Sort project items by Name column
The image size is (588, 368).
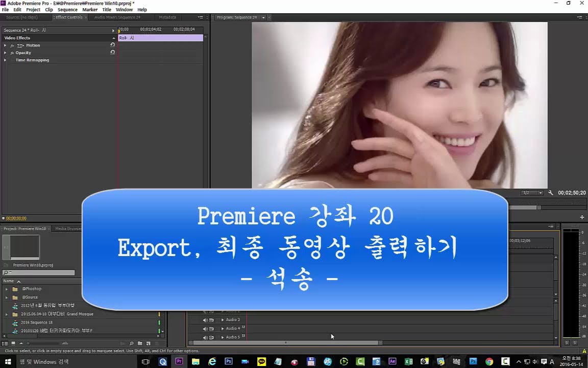tap(8, 281)
